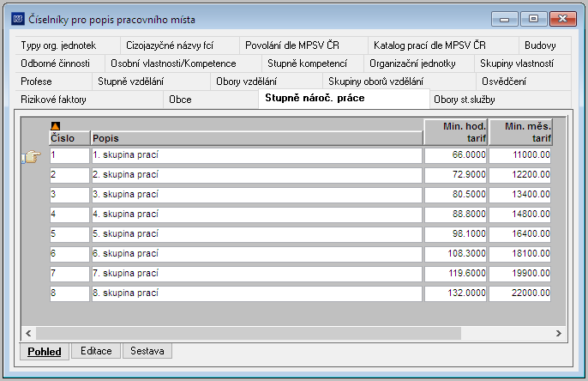Click the Min. měs. tarif column header
The image size is (588, 381).
520,132
